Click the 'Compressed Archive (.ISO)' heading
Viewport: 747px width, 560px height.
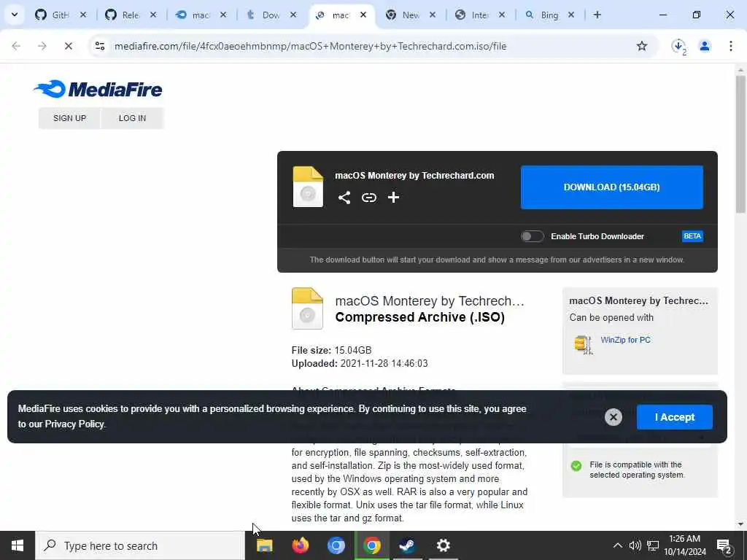[419, 317]
